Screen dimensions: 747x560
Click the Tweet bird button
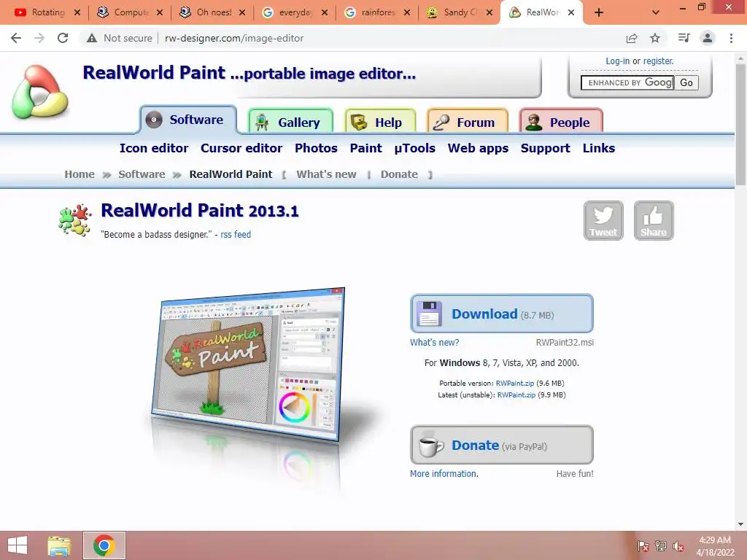click(x=603, y=220)
